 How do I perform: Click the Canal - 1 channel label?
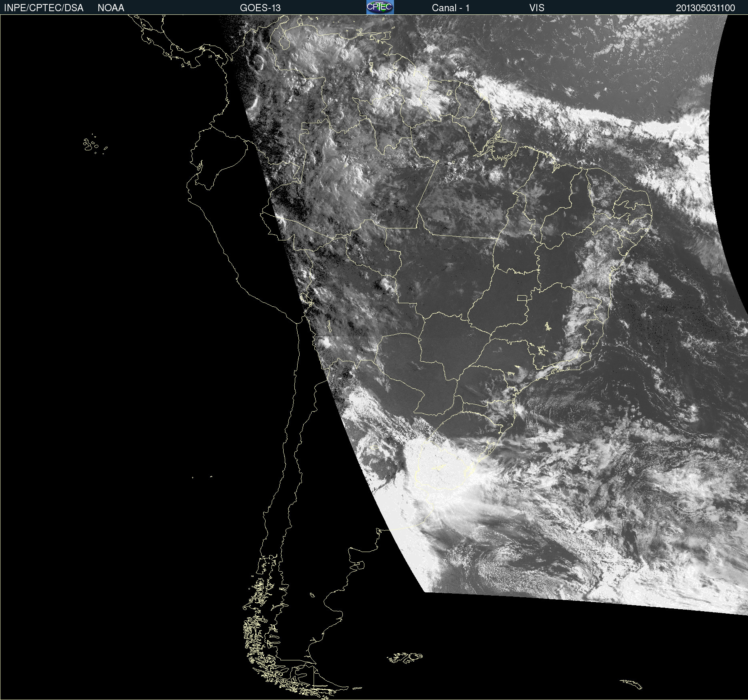(x=450, y=8)
